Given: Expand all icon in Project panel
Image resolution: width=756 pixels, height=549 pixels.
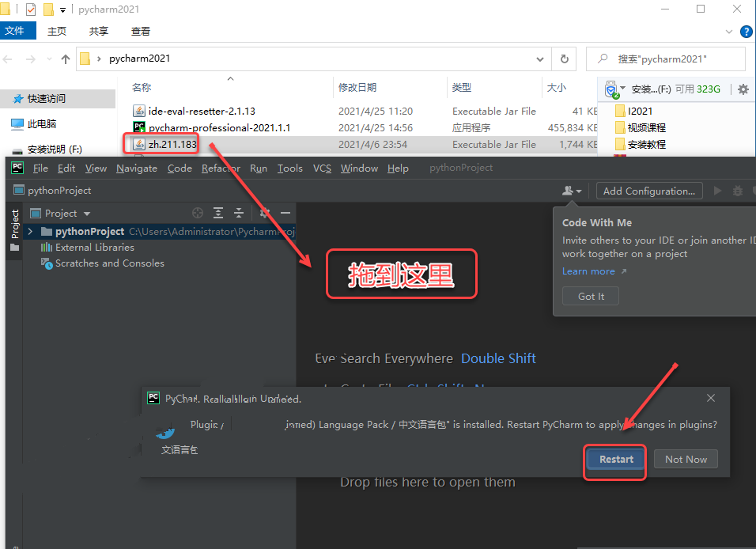Looking at the screenshot, I should pos(218,213).
